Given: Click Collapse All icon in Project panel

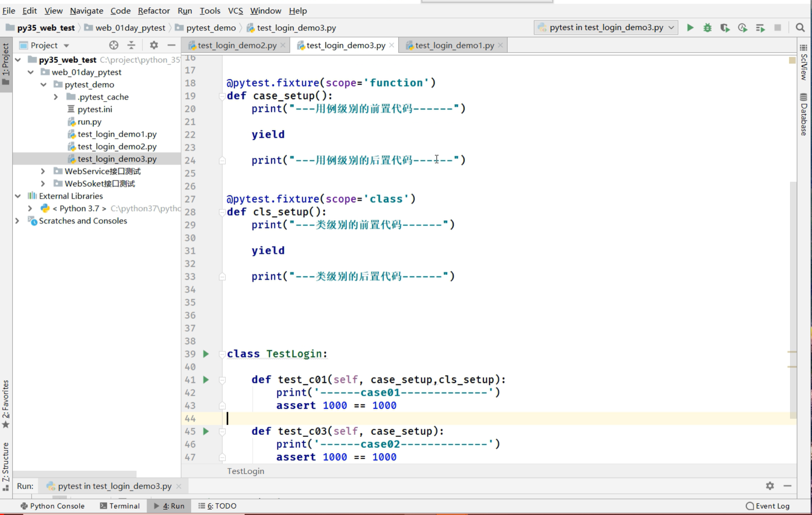Looking at the screenshot, I should (131, 45).
